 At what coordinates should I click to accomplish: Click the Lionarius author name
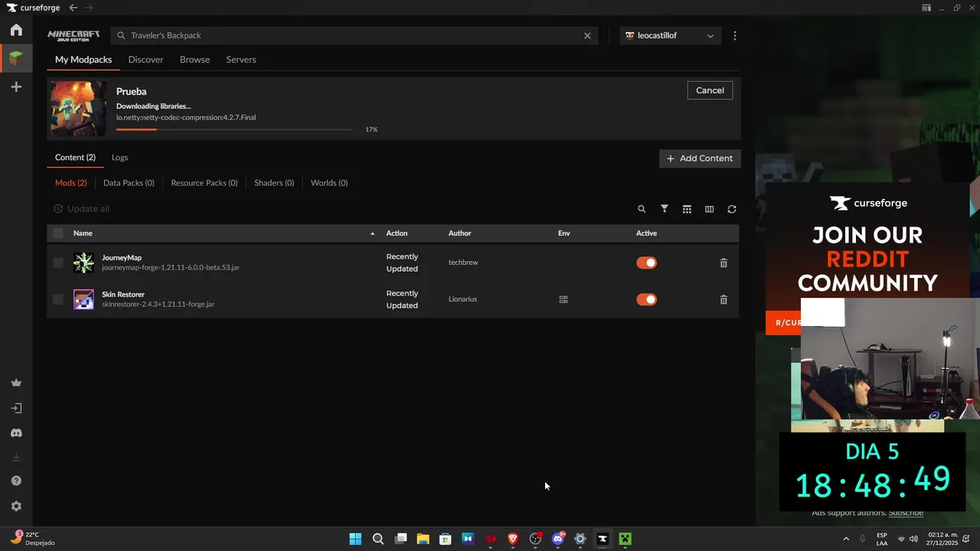(462, 299)
